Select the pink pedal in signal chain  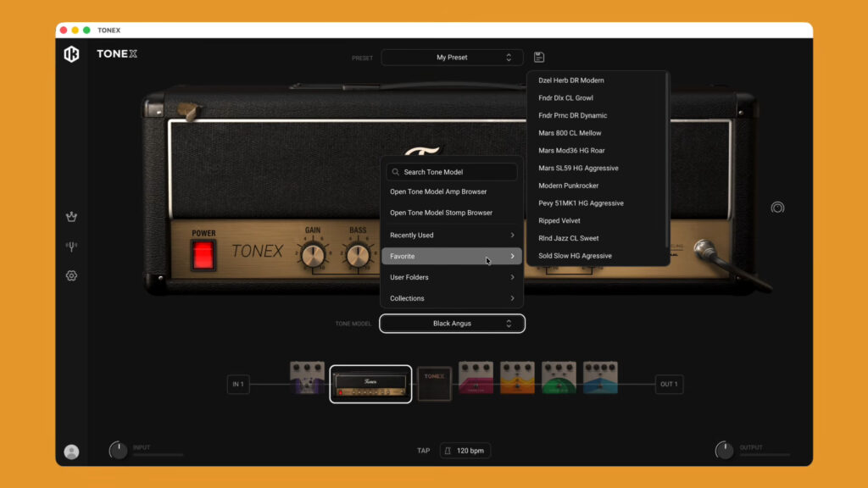coord(476,378)
